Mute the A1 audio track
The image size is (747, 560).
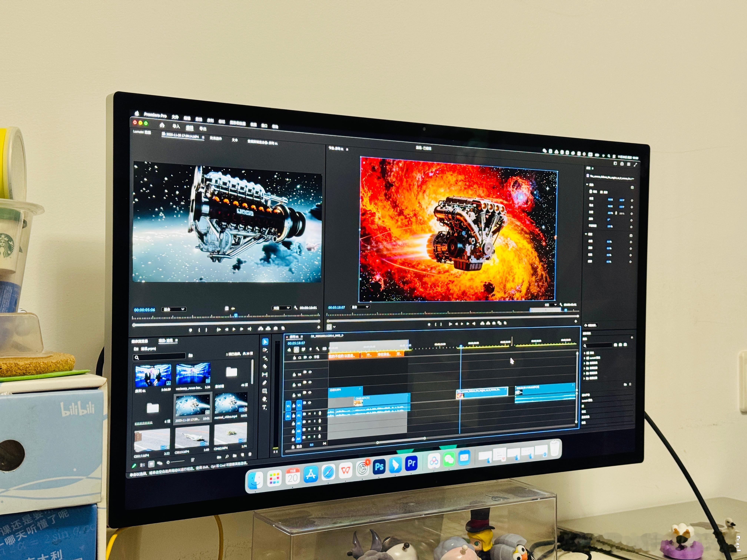click(310, 414)
